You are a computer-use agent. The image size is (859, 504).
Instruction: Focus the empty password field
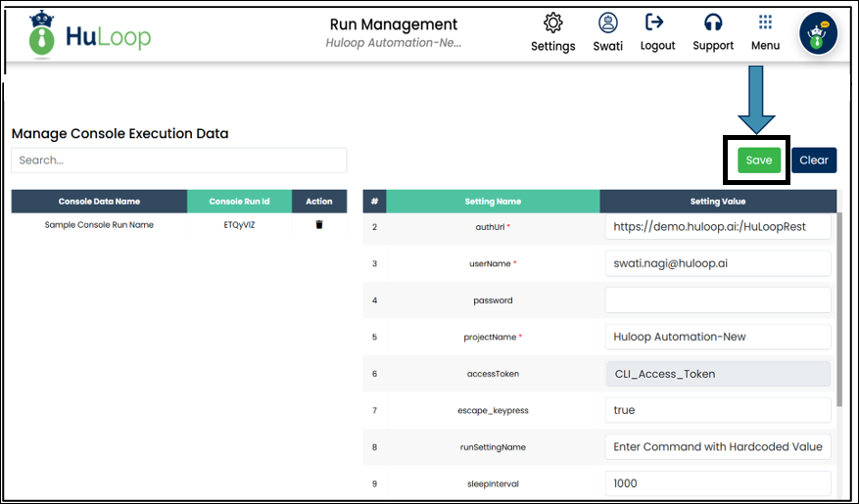pos(717,300)
